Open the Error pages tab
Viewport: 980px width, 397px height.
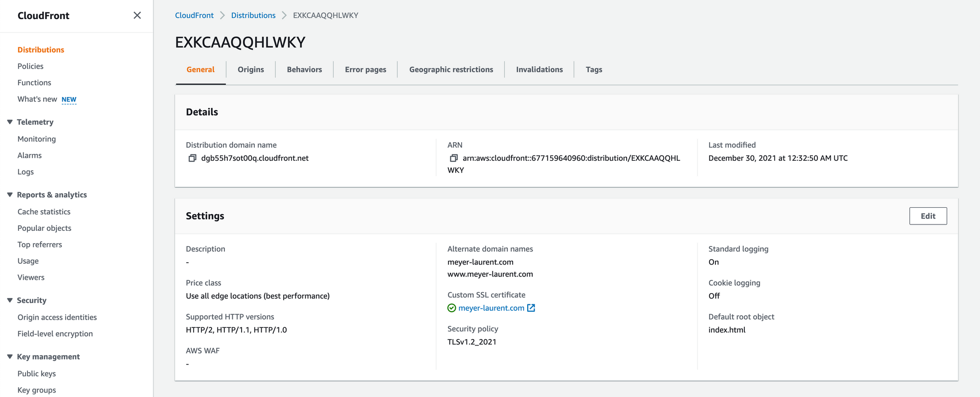point(366,70)
